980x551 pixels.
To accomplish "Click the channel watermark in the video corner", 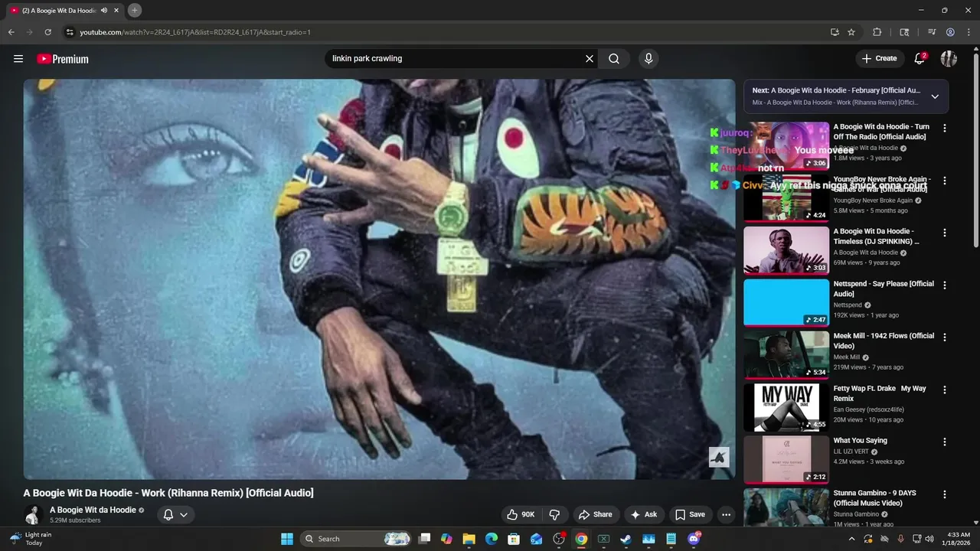I will pyautogui.click(x=719, y=457).
